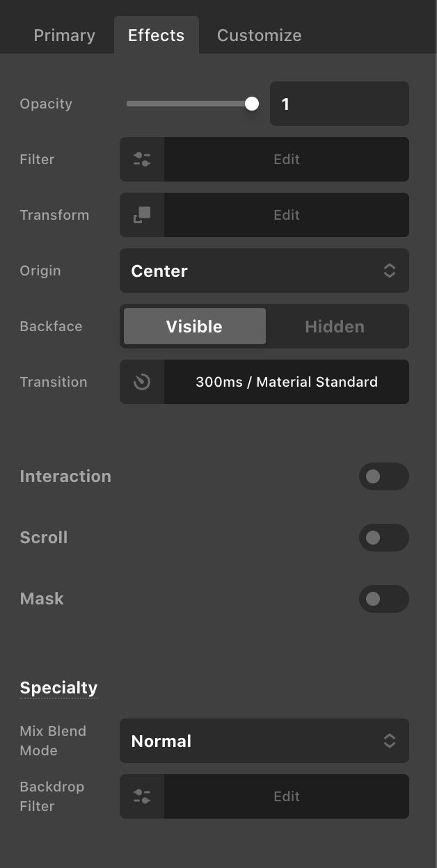Click Edit next to Filter
The width and height of the screenshot is (437, 868).
click(x=287, y=159)
